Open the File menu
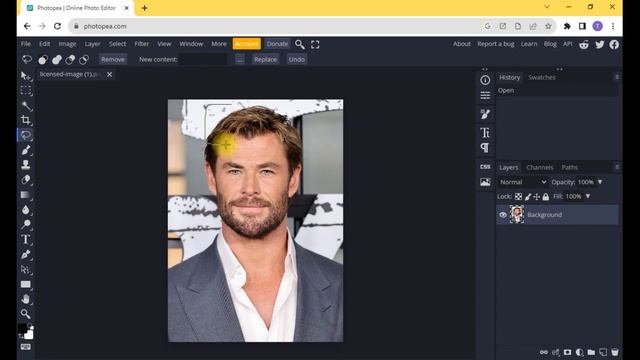 [x=26, y=44]
